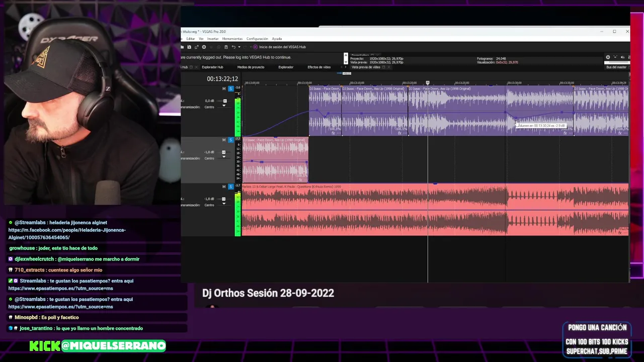Solo the first audio track
Image resolution: width=644 pixels, height=362 pixels.
pos(230,88)
